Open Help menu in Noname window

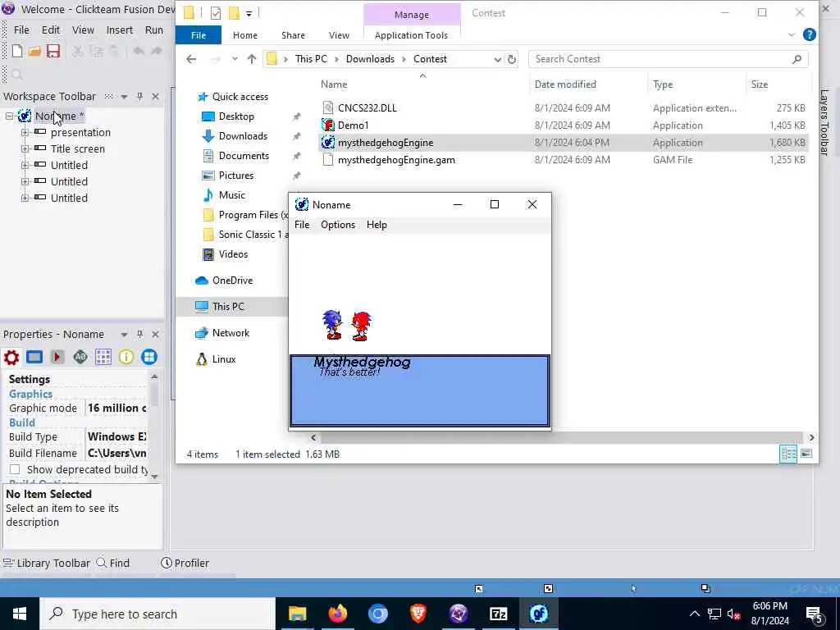click(x=377, y=225)
